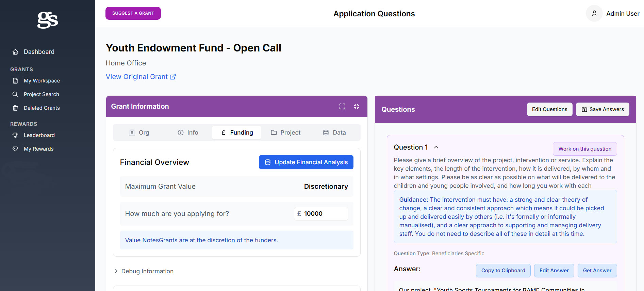Viewport: 644px width, 291px height.
Task: Click the database icon on Update Financial Analysis
Action: (x=268, y=162)
